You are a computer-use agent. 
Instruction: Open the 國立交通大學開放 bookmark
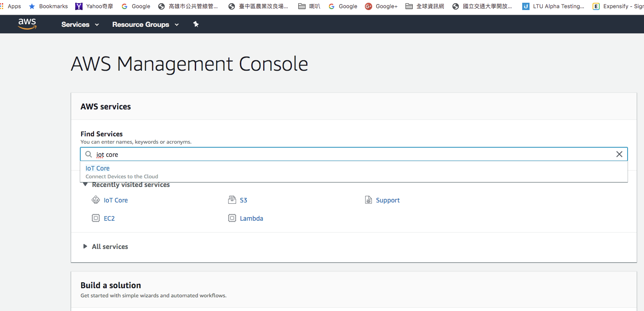[482, 6]
